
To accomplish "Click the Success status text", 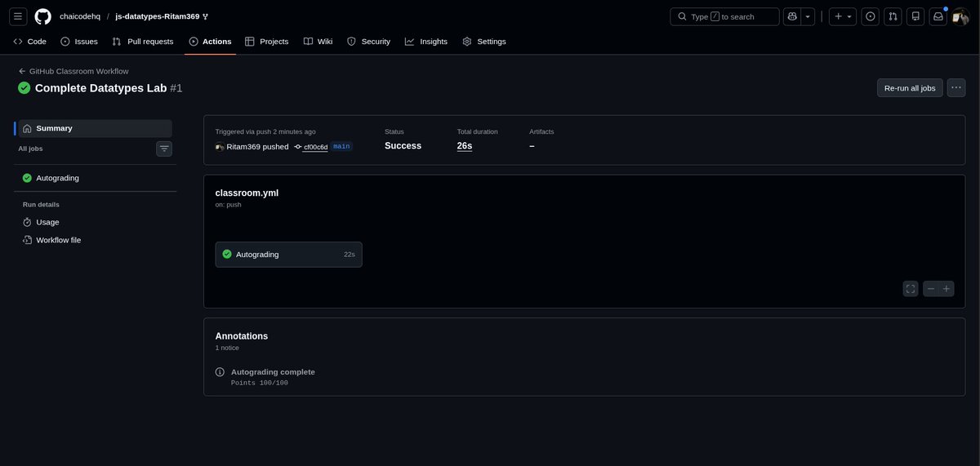I will pos(403,146).
